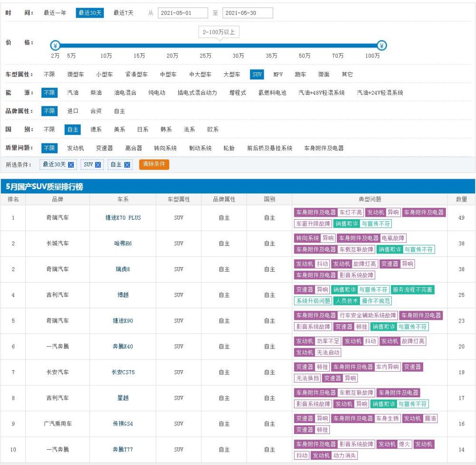Select 法系 country filter
Image resolution: width=476 pixels, height=465 pixels.
(189, 130)
